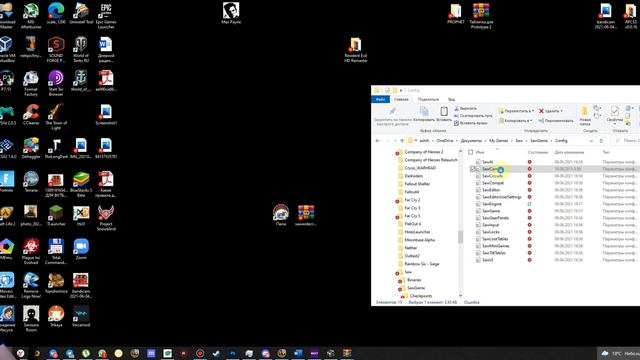640x360 pixels.
Task: Select the Total Commander shortcut
Action: (56, 251)
